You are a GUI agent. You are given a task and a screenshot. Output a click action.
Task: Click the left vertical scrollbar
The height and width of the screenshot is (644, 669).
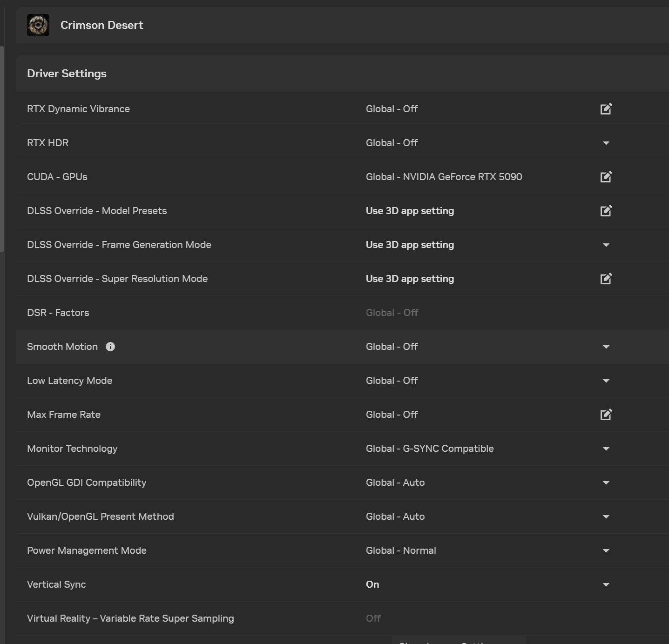[2, 149]
